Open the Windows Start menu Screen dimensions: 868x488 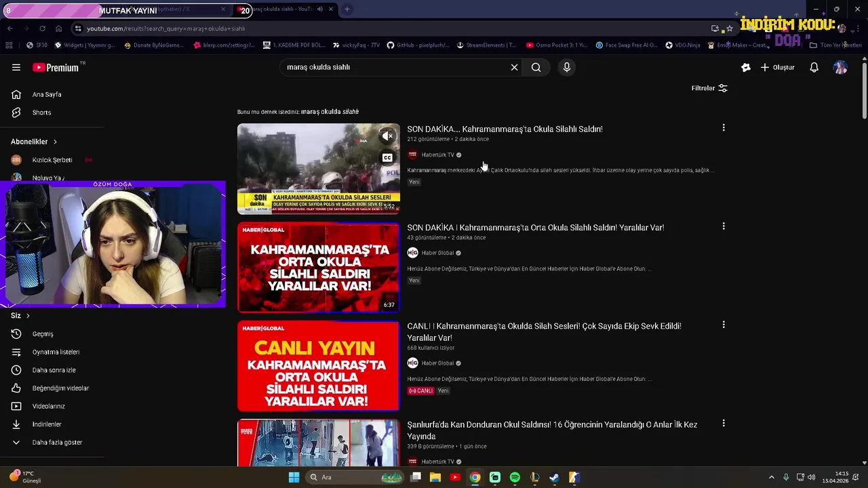294,477
